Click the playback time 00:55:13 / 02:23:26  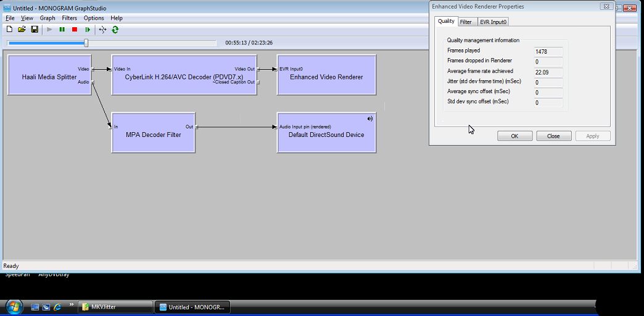pos(249,43)
